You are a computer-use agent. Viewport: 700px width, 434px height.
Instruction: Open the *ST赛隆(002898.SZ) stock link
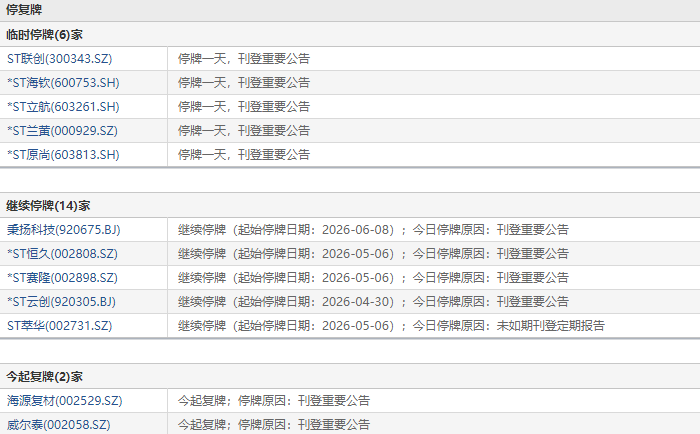coord(62,278)
